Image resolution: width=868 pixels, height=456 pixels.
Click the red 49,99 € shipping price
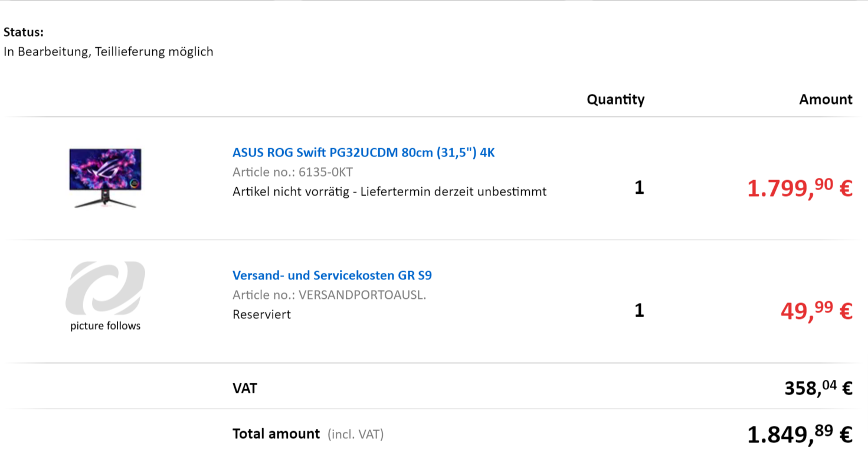pos(816,311)
